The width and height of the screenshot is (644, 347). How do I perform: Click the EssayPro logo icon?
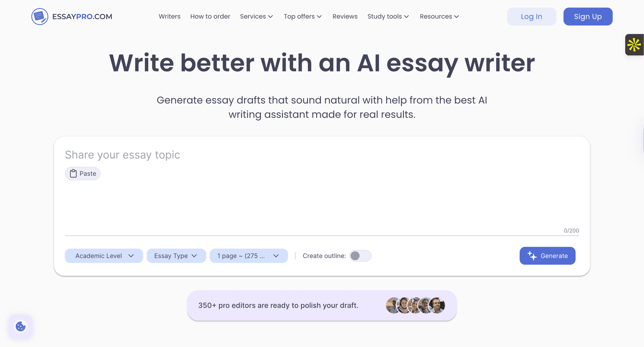click(x=40, y=16)
